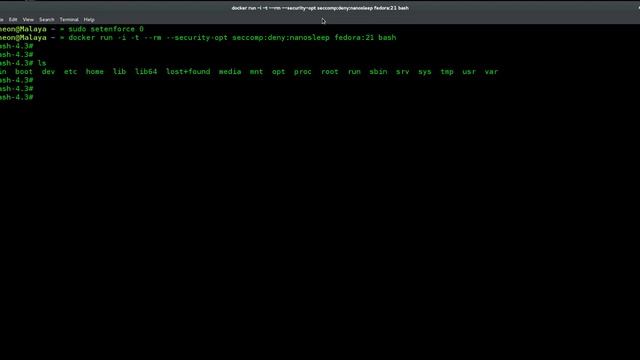Click the 'proc' directory name

tap(303, 71)
